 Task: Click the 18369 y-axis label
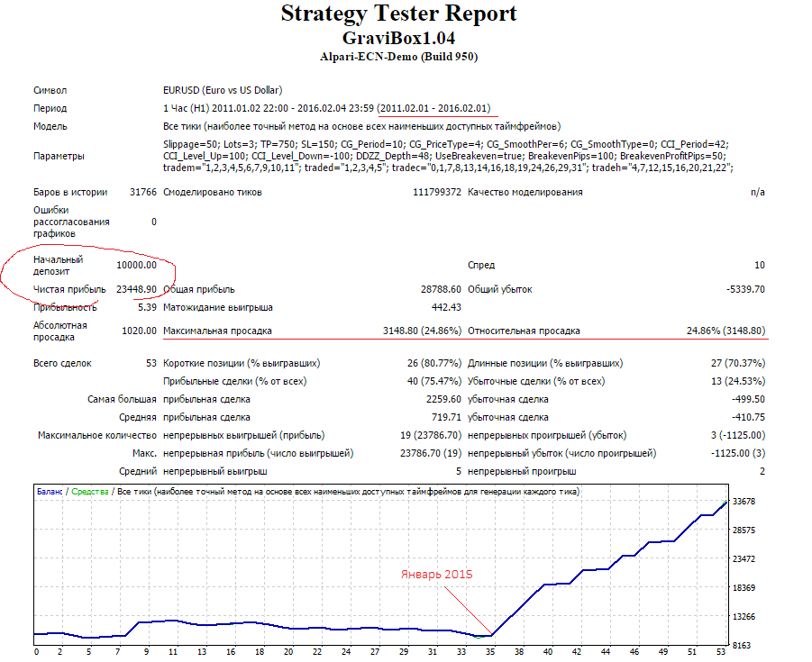[x=744, y=588]
